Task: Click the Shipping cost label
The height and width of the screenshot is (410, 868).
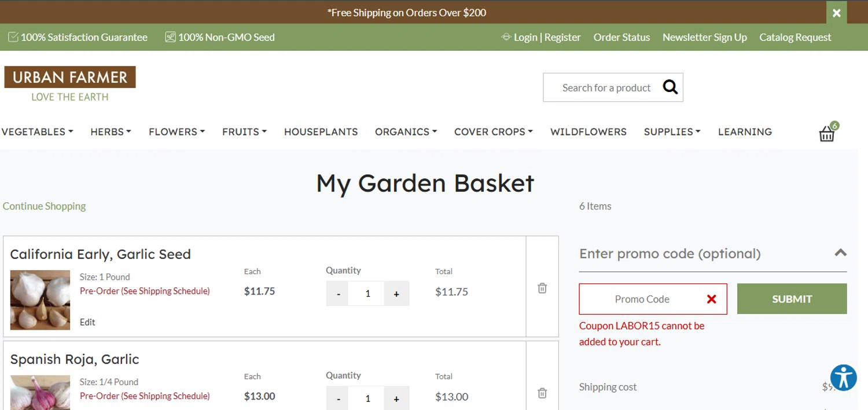Action: 608,387
